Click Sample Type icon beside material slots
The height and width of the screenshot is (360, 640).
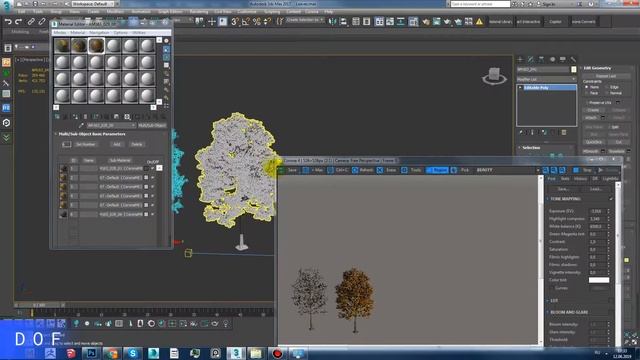coord(167,41)
